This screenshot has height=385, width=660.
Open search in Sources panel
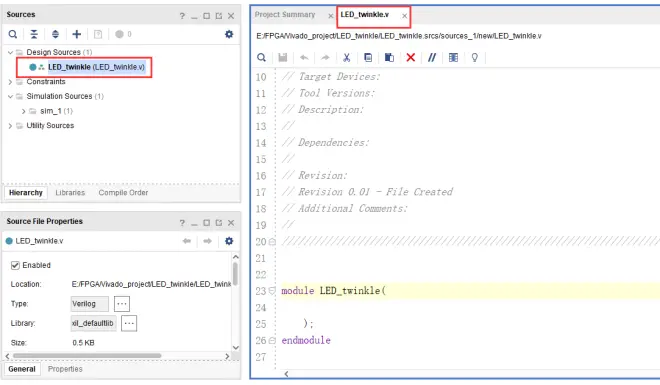[x=13, y=34]
